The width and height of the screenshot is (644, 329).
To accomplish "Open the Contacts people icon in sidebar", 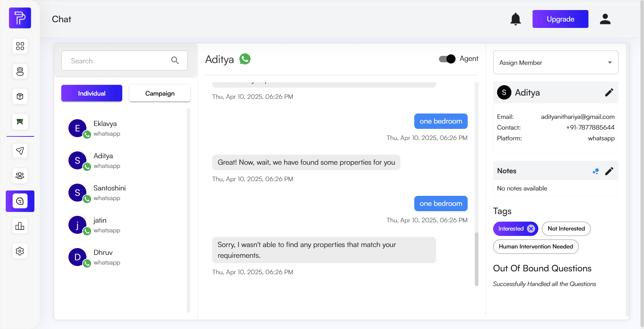I will pyautogui.click(x=20, y=176).
